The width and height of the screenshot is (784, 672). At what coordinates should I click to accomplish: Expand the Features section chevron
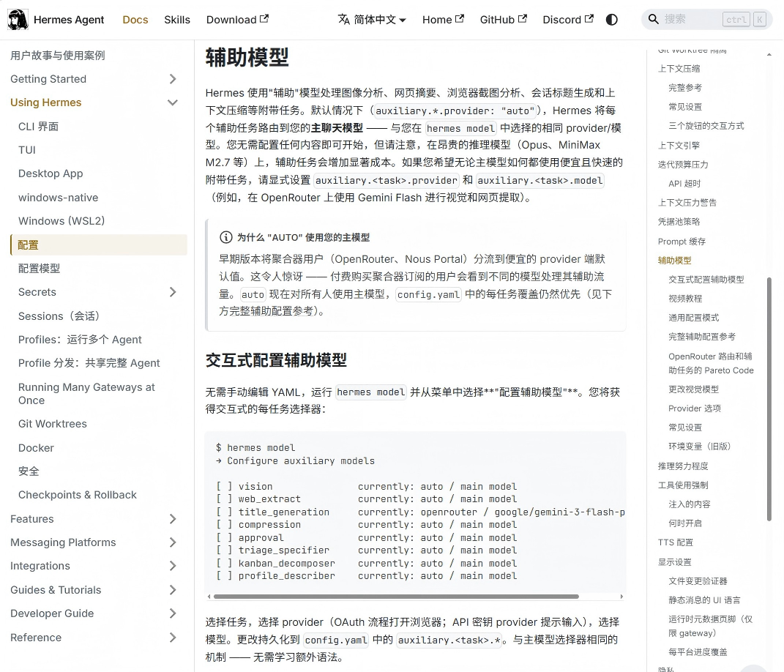coord(173,519)
